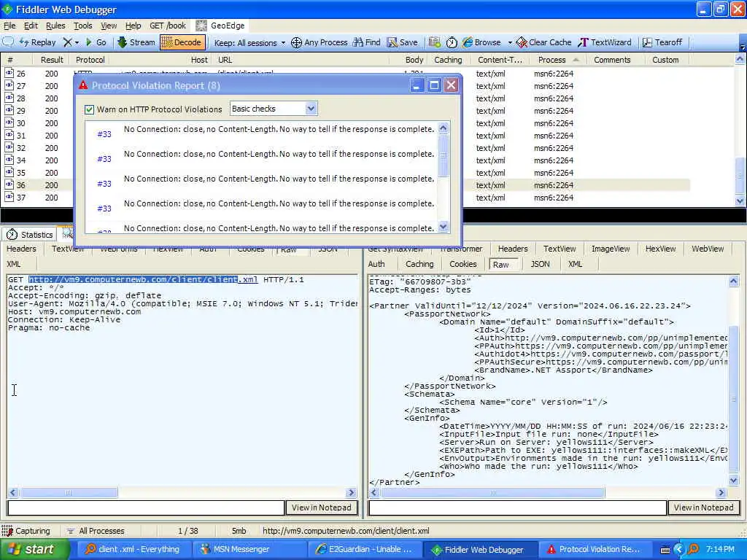Toggle Warn on HTTP Protocol Violations checkbox
Viewport: 747px width, 560px height.
(89, 109)
